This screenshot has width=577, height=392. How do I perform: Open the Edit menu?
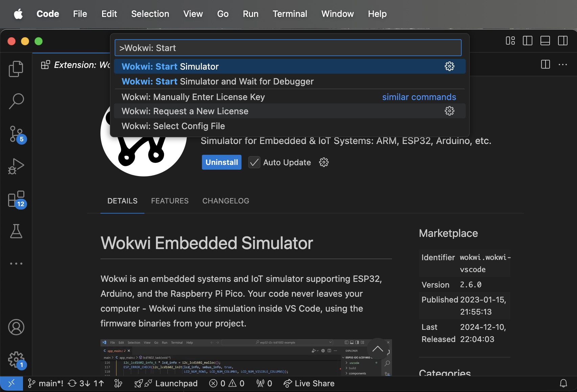coord(109,14)
